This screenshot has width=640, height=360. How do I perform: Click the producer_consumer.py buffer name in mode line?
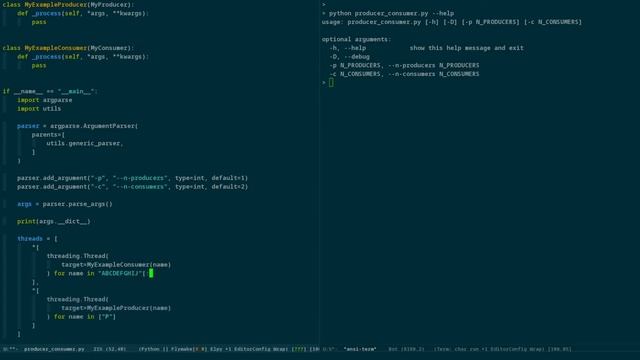click(x=54, y=349)
